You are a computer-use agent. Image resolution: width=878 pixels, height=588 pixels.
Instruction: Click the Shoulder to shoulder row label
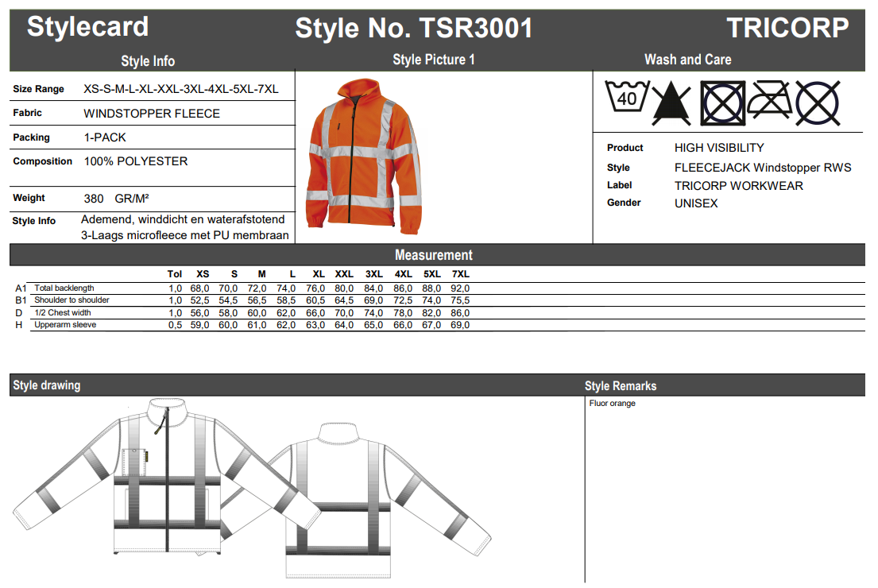click(72, 300)
